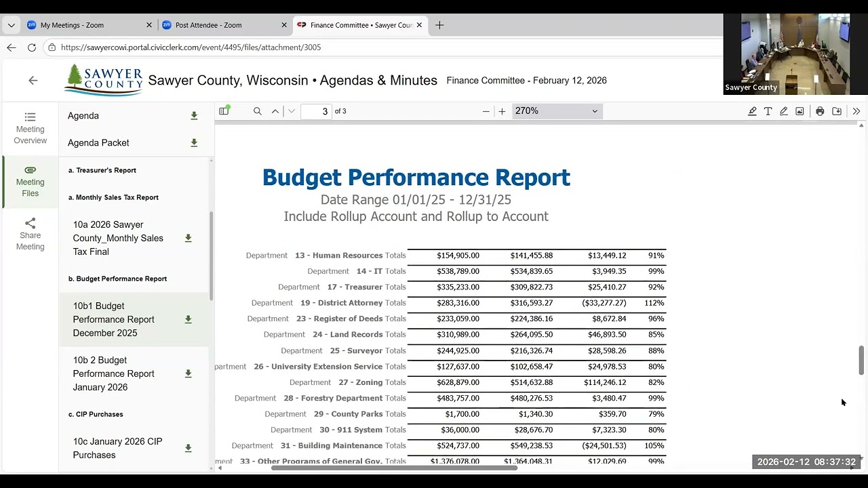The image size is (868, 488).
Task: Click the back arrow beside Sawyer County logo
Action: coord(33,80)
